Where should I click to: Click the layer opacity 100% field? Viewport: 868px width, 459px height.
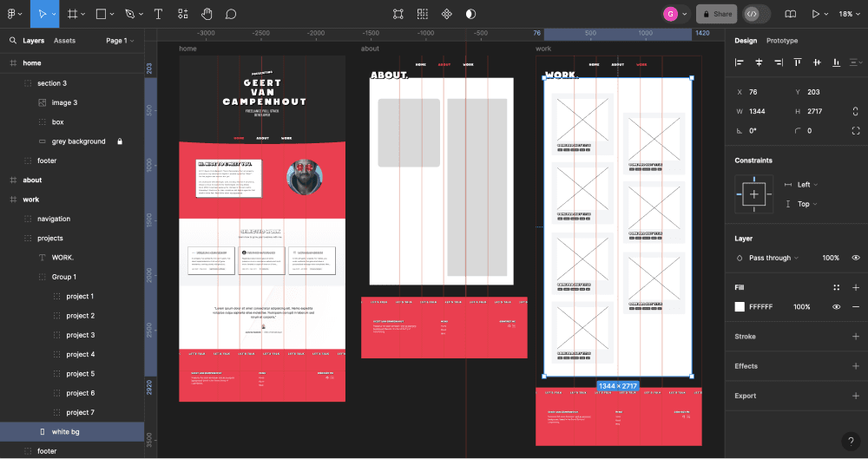pos(831,258)
